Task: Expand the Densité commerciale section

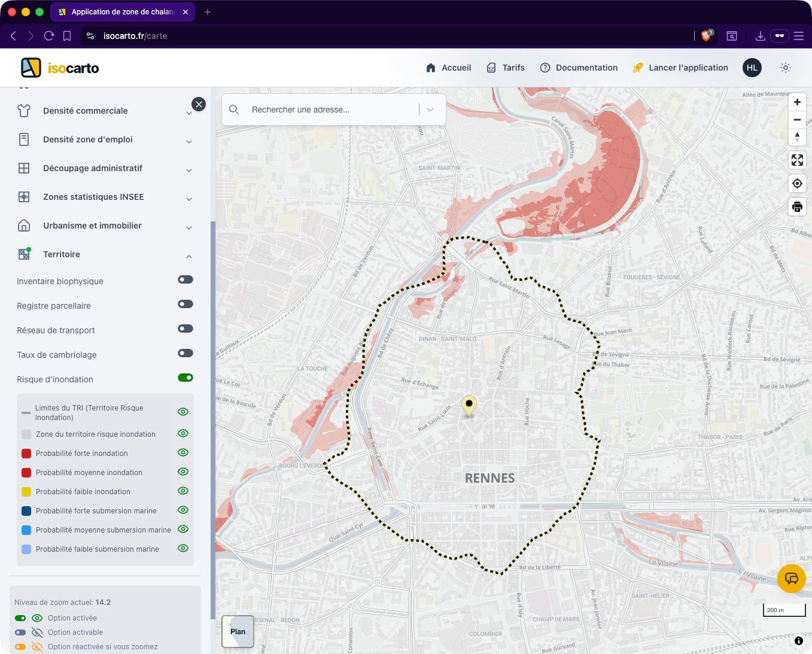Action: click(x=189, y=112)
